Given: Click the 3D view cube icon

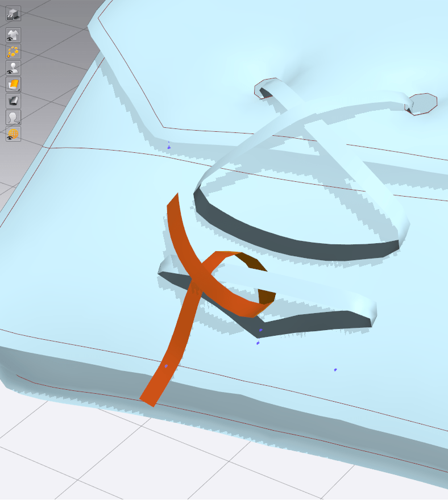Looking at the screenshot, I should point(13,13).
